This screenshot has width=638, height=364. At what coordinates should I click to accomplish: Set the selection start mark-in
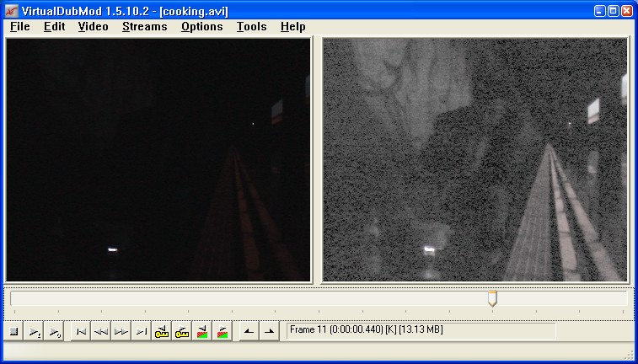point(249,331)
